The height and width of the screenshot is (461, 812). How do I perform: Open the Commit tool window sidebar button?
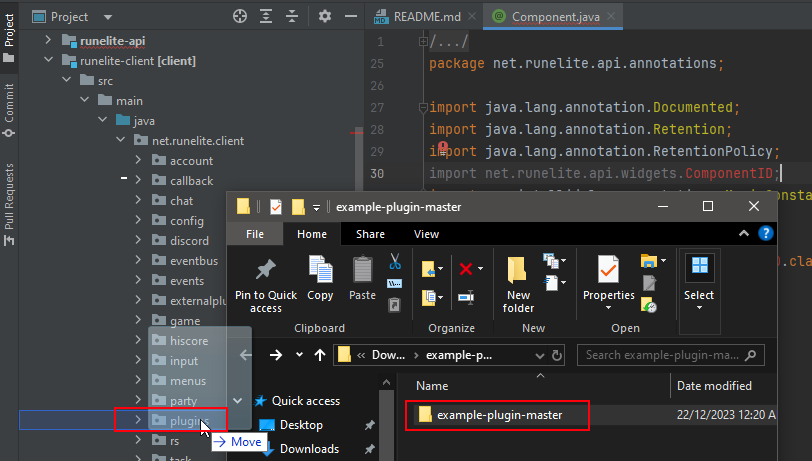click(x=9, y=110)
